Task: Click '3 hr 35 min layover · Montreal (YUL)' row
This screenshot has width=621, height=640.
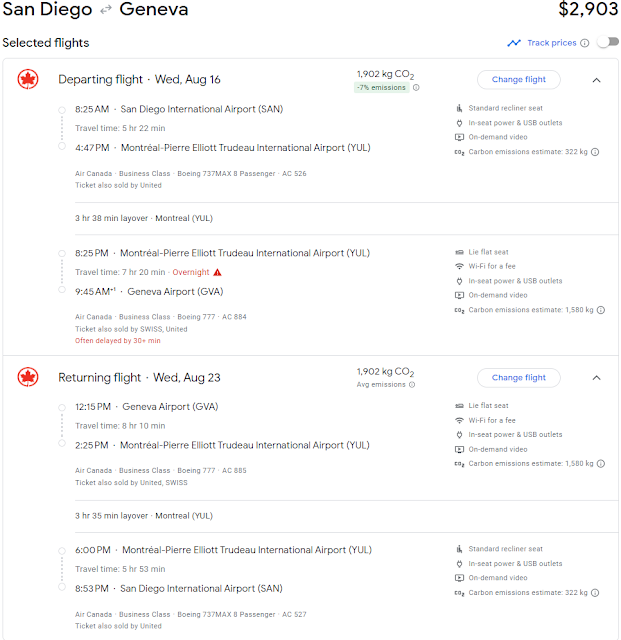Action: 144,516
